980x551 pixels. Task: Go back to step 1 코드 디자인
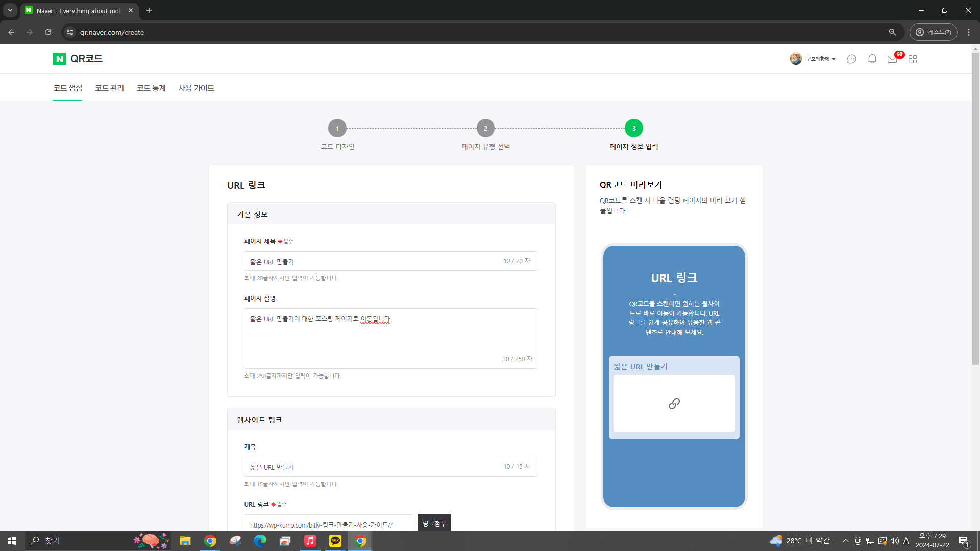tap(337, 128)
